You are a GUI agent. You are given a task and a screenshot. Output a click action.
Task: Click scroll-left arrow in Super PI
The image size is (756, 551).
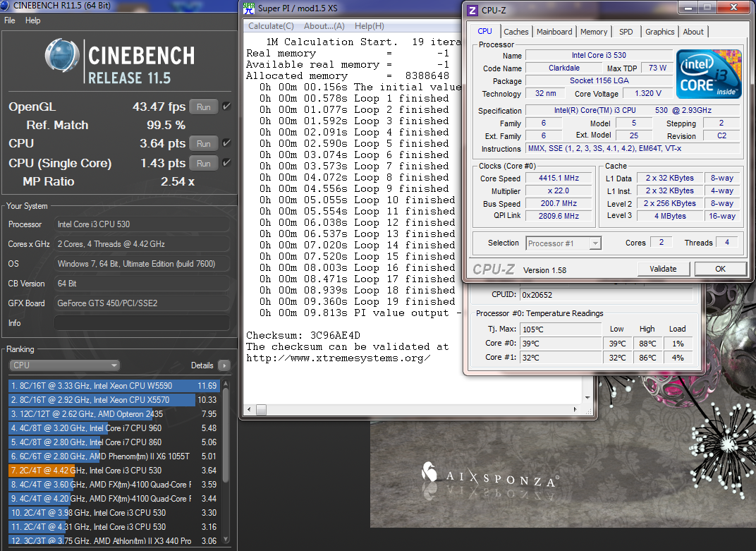coord(249,410)
